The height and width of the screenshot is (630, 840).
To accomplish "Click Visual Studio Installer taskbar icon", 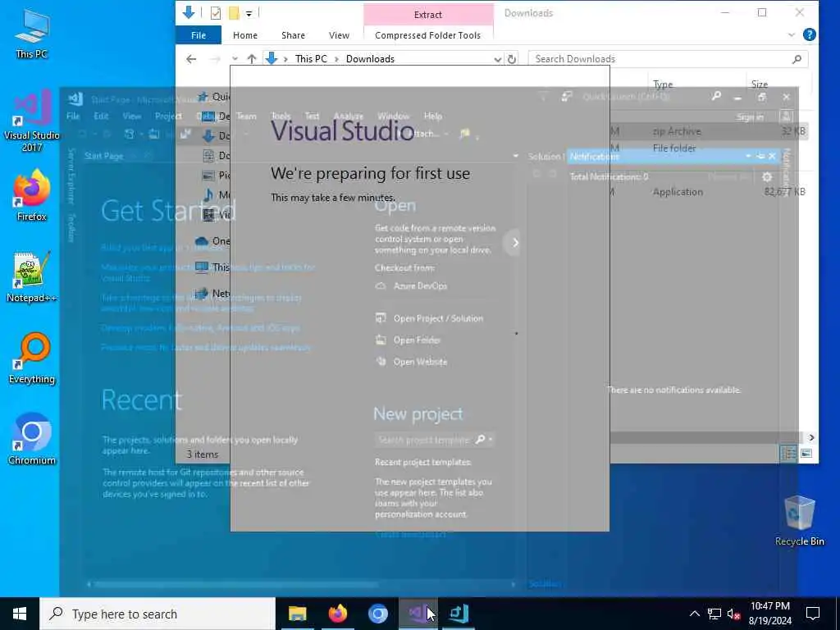I will [459, 614].
